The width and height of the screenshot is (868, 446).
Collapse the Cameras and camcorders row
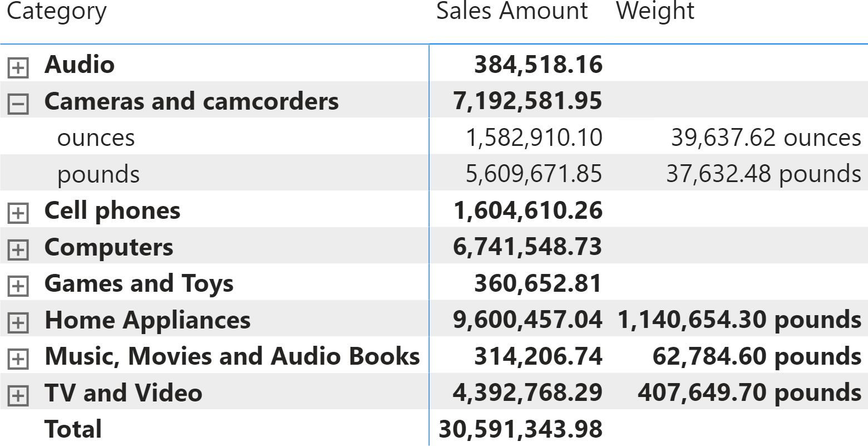(18, 105)
